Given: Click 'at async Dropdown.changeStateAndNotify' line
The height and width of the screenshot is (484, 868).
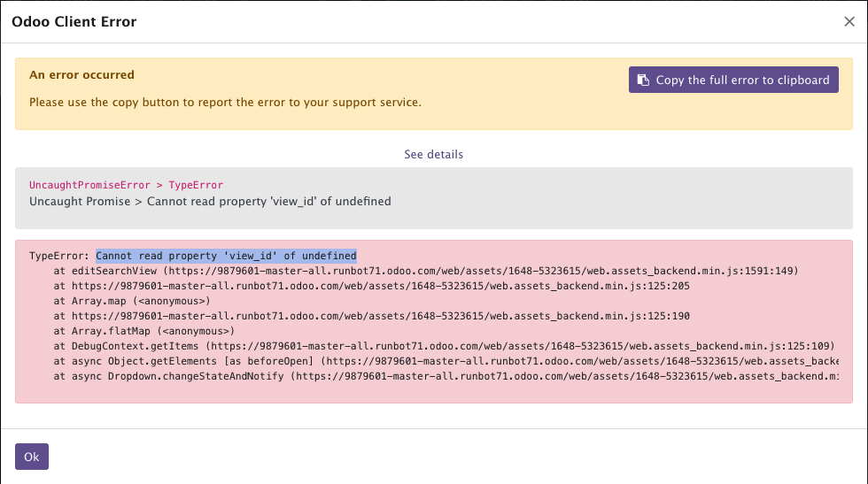Looking at the screenshot, I should (446, 376).
